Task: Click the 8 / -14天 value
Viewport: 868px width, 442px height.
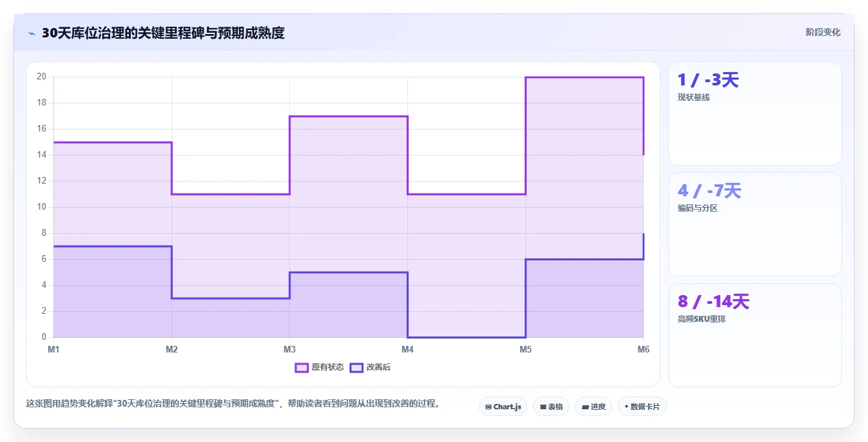Action: pos(714,302)
